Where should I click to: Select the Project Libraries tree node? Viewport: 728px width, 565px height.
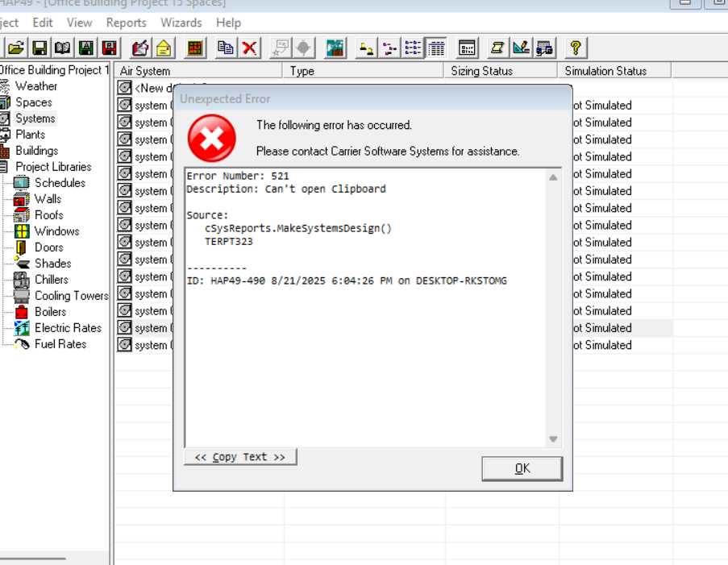coord(53,167)
